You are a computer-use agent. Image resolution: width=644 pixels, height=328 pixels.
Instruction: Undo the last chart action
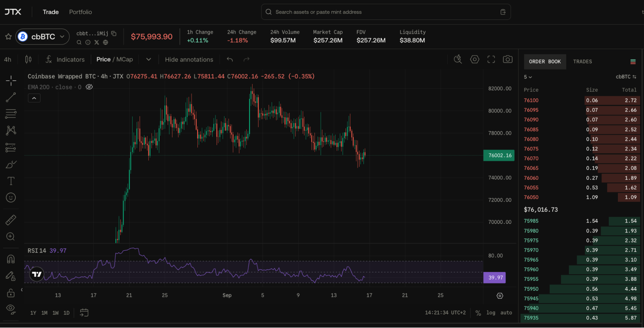(x=230, y=59)
